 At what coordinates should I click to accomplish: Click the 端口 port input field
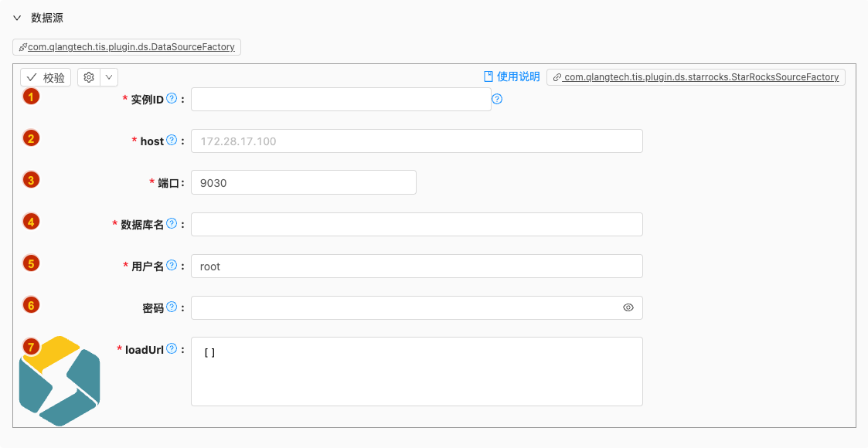303,182
